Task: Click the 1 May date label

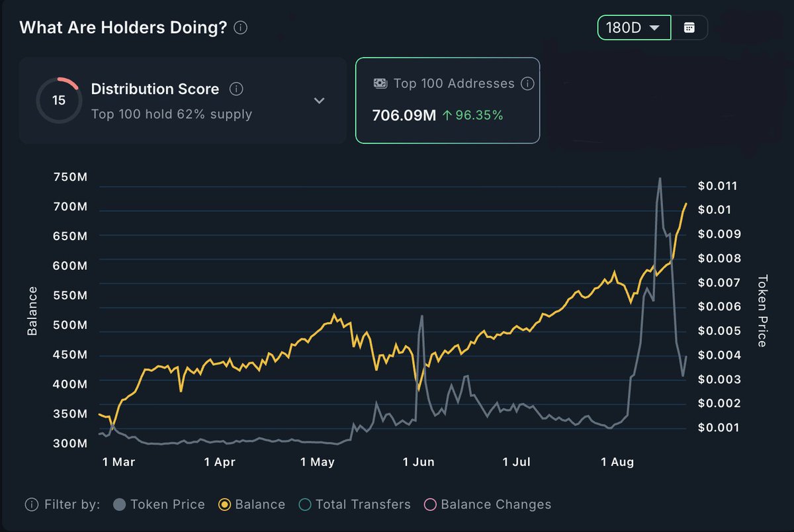Action: coord(318,462)
